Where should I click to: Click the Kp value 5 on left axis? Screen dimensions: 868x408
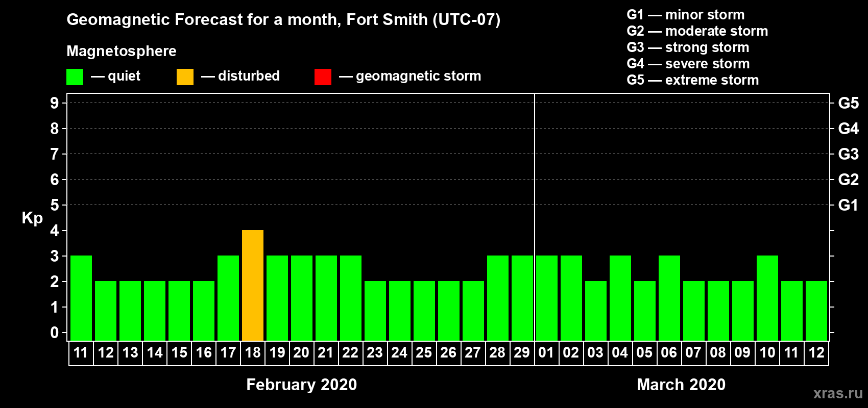point(54,205)
